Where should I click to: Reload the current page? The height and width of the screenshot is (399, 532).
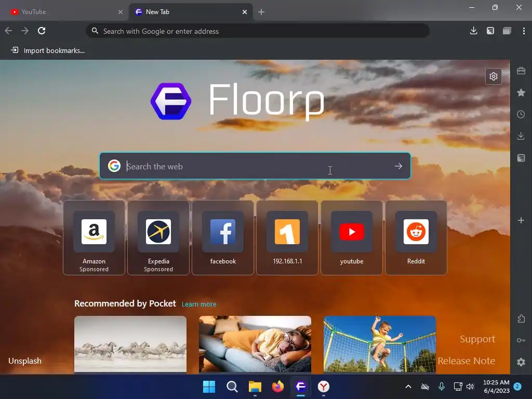pos(42,31)
